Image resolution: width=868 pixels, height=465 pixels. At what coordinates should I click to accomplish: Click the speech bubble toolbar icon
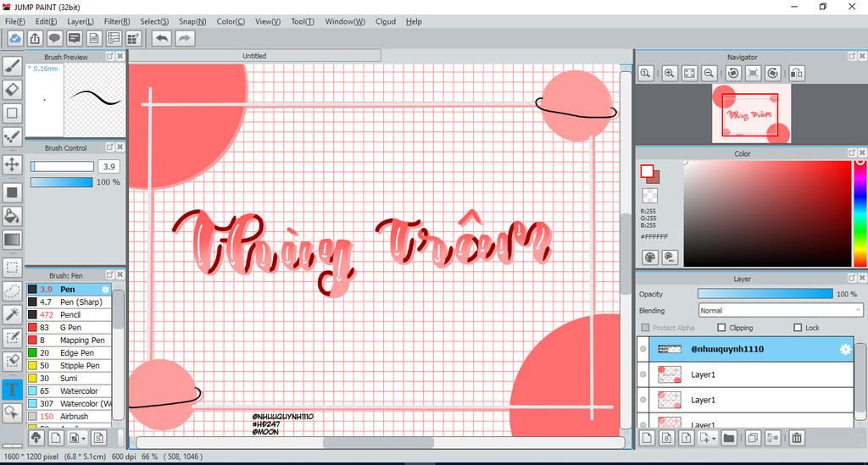click(x=54, y=38)
